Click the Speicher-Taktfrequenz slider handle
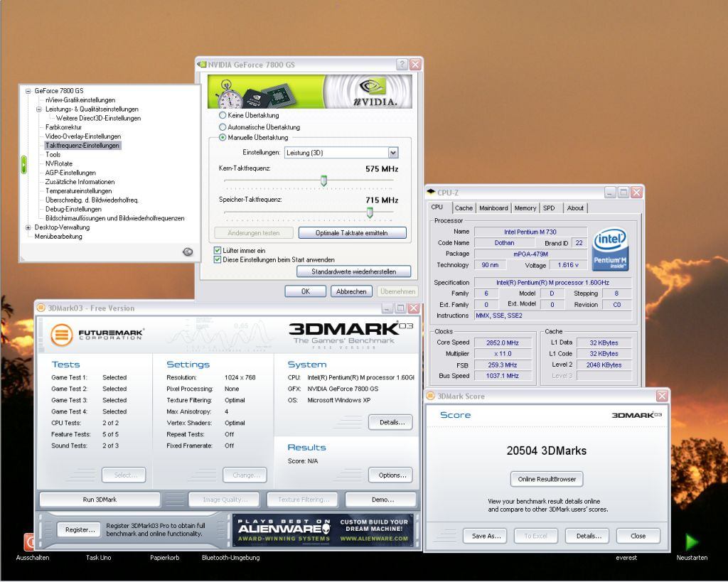This screenshot has width=728, height=582. pyautogui.click(x=370, y=212)
